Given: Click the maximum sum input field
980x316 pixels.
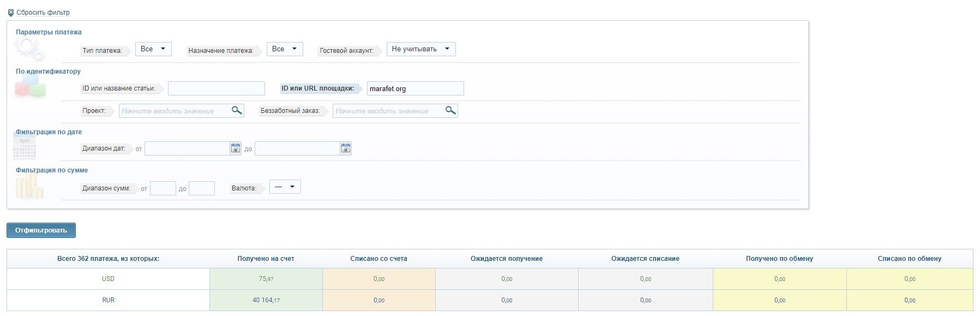Looking at the screenshot, I should click(201, 189).
